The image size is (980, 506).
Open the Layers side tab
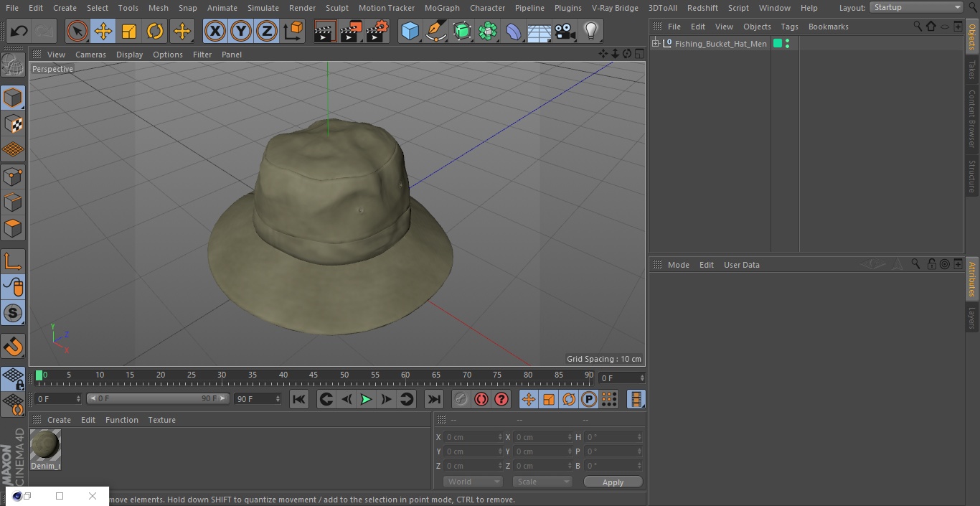972,317
